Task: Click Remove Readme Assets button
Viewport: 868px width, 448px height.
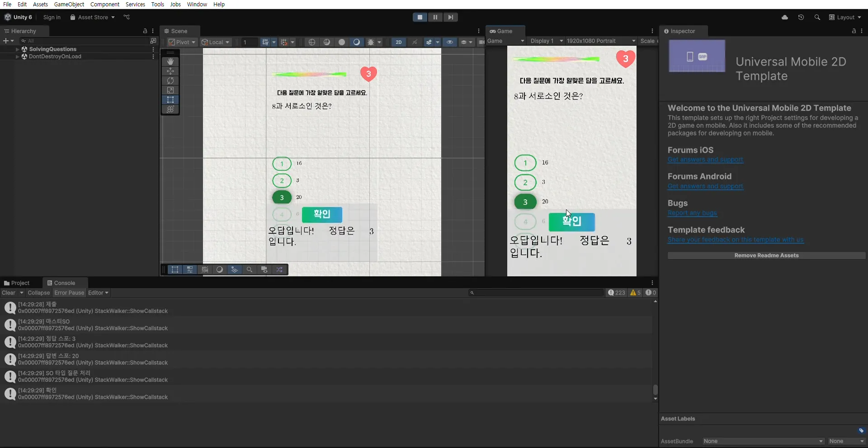Action: [766, 255]
